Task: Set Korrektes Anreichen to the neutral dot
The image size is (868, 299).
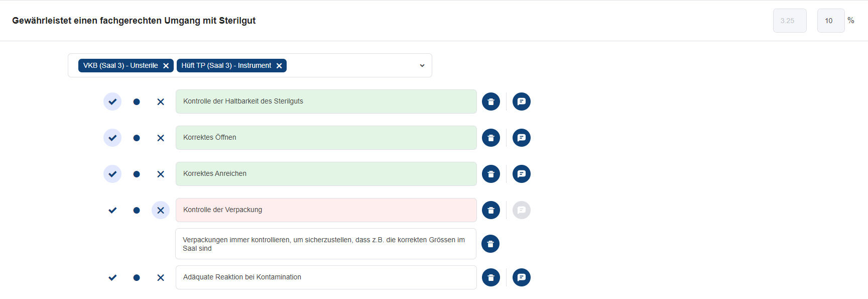Action: tap(137, 174)
